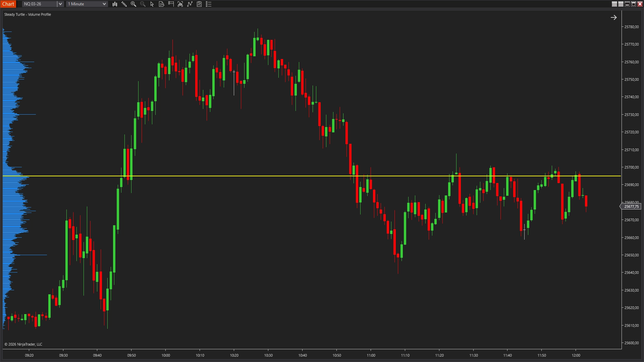Open Drawing Tools using the pencil icon
The width and height of the screenshot is (644, 362).
click(124, 4)
